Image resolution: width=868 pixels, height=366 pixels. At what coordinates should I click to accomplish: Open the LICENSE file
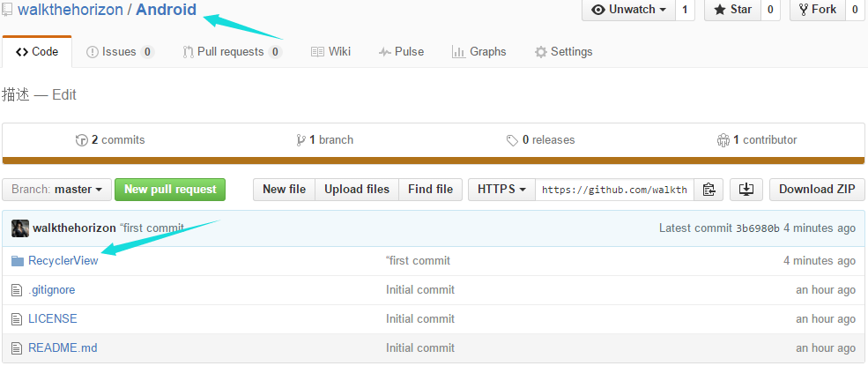53,319
